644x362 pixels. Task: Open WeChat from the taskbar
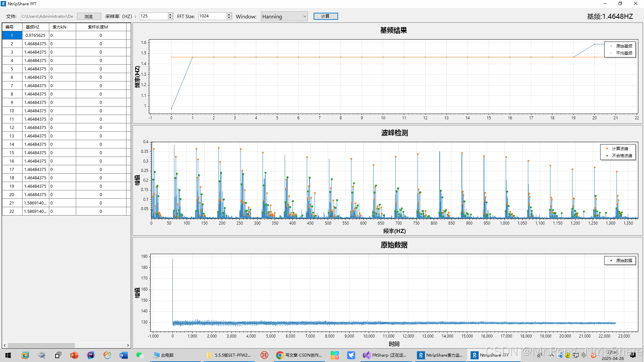[x=140, y=355]
